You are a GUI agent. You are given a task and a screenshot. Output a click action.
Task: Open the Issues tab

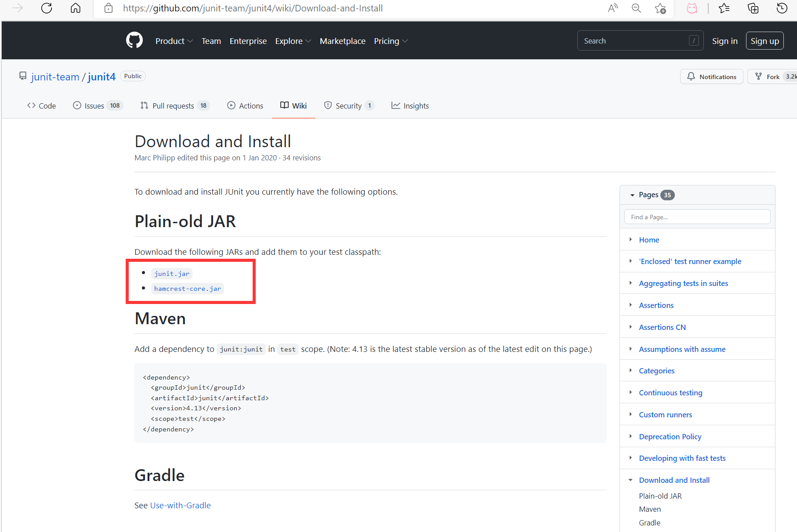[98, 105]
